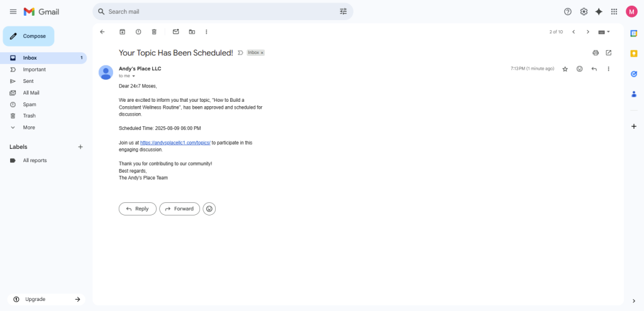Click the Compose button
The image size is (644, 311).
point(28,36)
